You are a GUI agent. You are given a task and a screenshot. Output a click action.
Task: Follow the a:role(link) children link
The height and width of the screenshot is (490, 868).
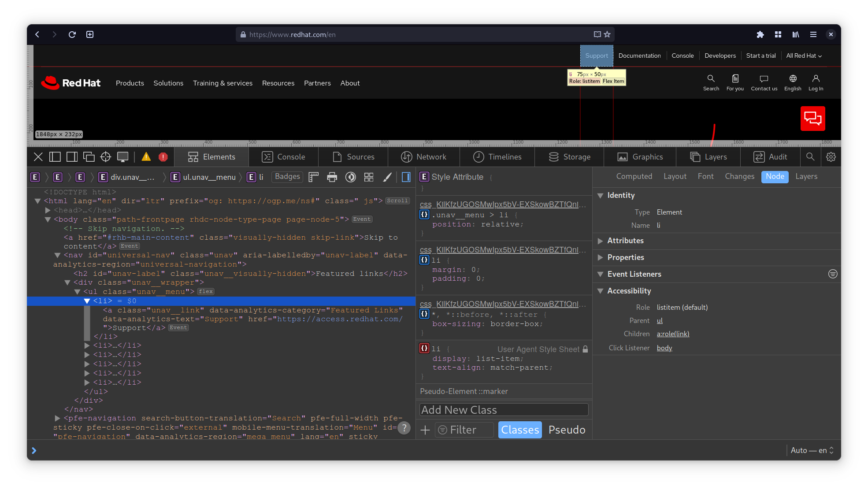coord(673,334)
